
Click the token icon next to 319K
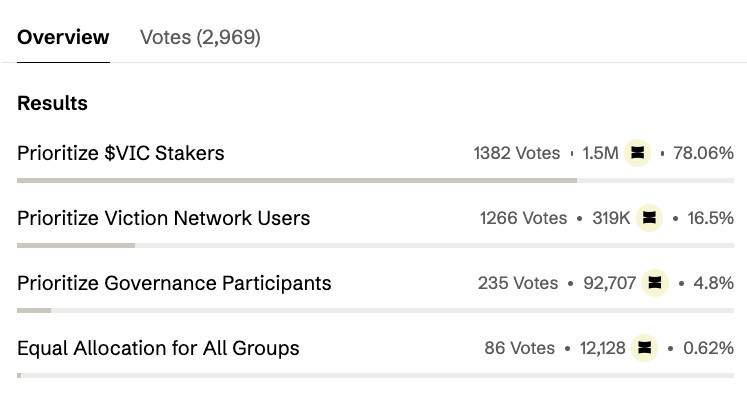(x=649, y=218)
